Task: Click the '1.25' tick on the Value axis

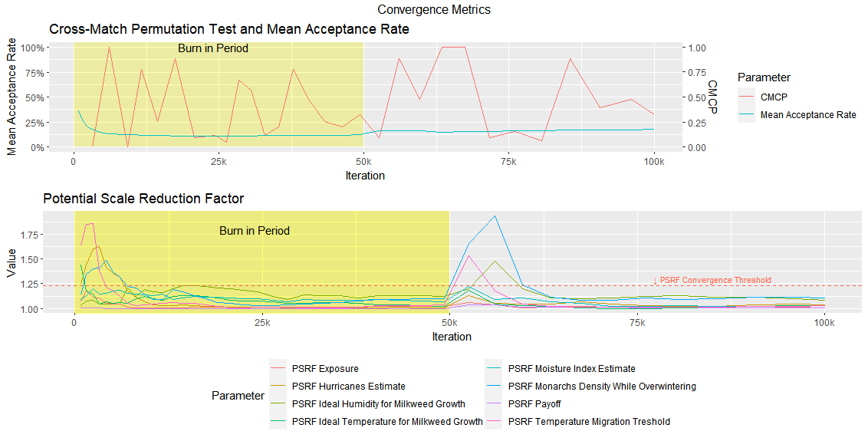Action: 28,285
